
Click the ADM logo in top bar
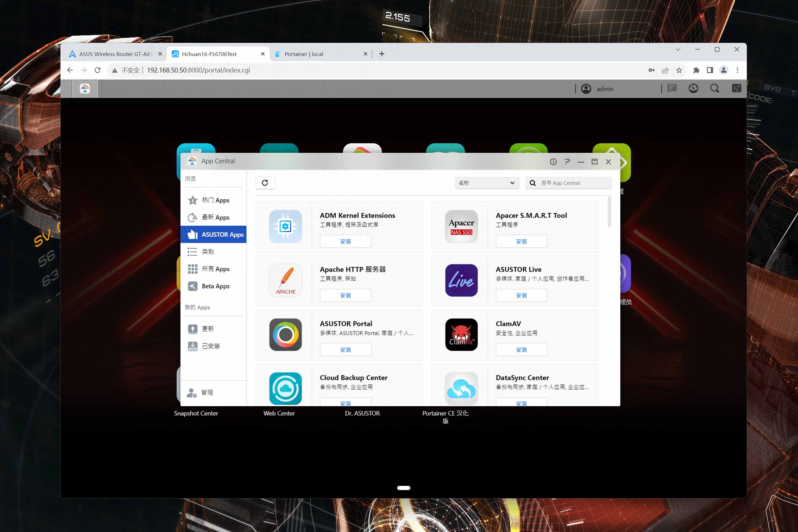(85, 89)
